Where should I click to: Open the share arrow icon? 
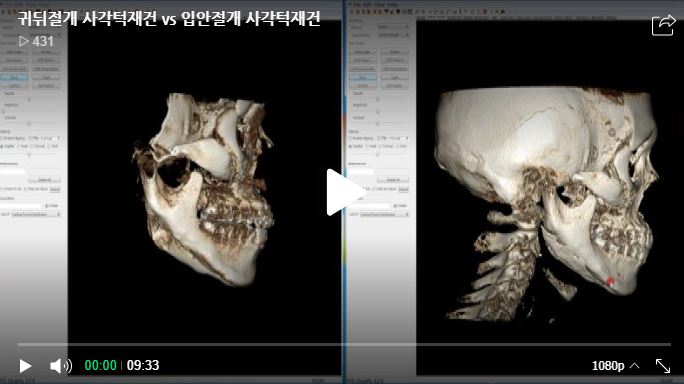[x=663, y=25]
